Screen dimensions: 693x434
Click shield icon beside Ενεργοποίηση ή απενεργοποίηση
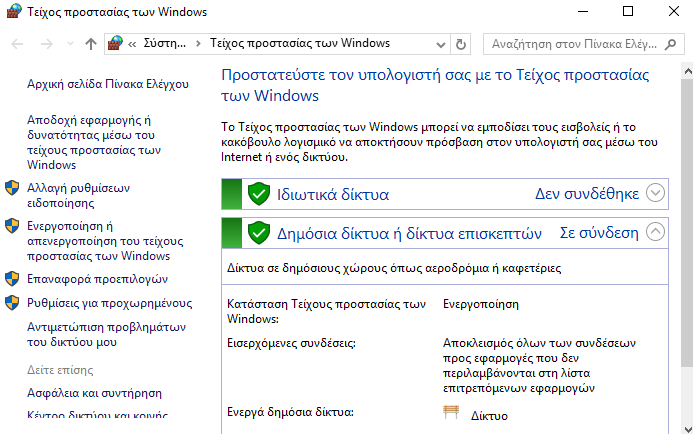tap(12, 226)
